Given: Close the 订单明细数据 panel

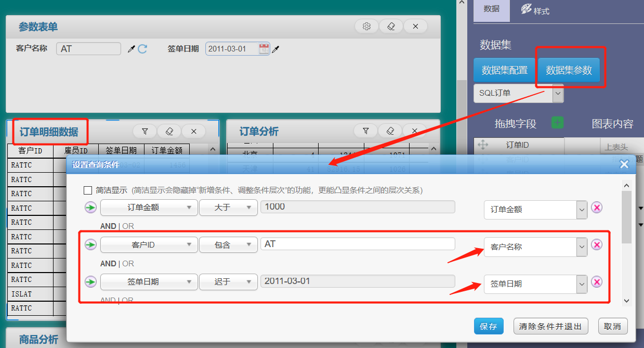Looking at the screenshot, I should pos(194,131).
